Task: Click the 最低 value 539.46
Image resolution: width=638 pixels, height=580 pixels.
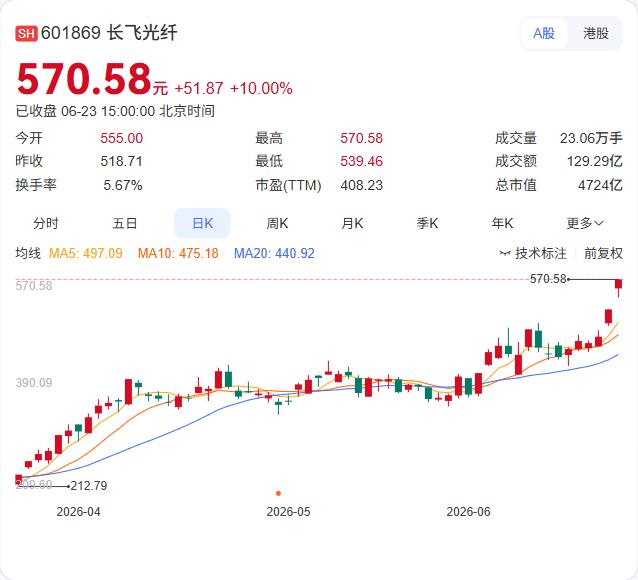Action: coord(361,161)
